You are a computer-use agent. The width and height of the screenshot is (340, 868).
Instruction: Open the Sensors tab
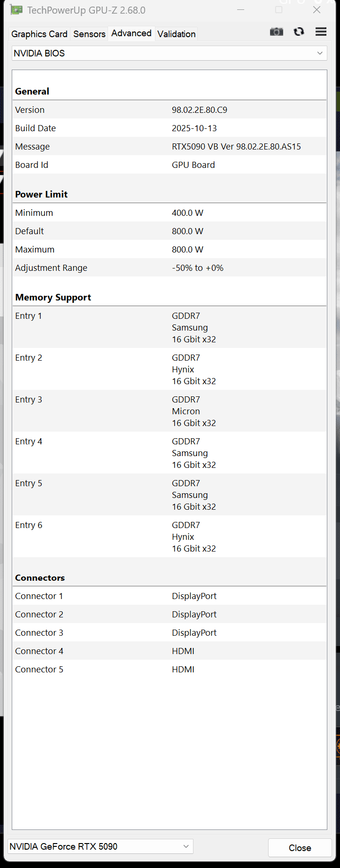point(89,34)
